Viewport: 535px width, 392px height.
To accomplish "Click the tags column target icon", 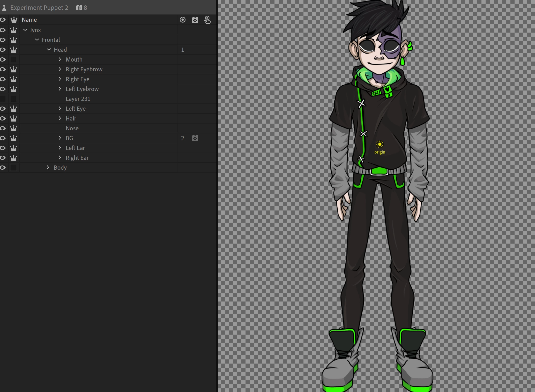I will (183, 20).
